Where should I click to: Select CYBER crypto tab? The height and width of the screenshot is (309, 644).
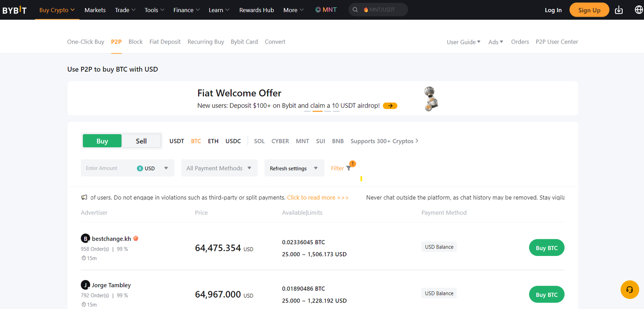[280, 141]
